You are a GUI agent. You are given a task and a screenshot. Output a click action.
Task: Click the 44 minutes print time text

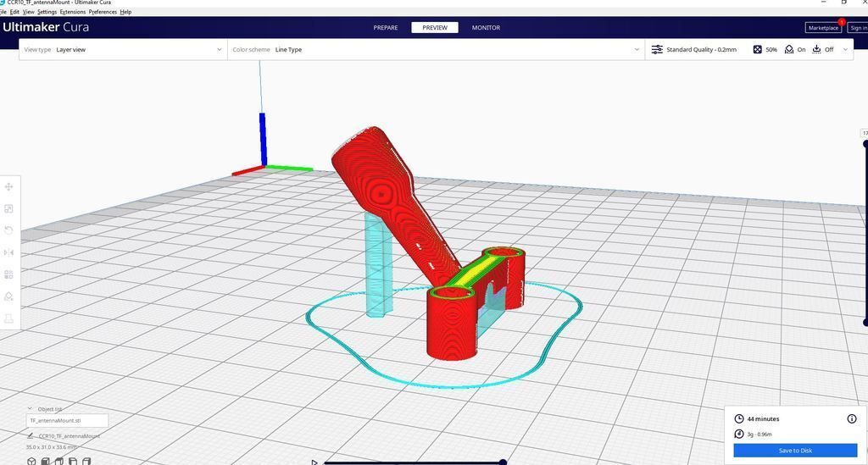point(763,419)
